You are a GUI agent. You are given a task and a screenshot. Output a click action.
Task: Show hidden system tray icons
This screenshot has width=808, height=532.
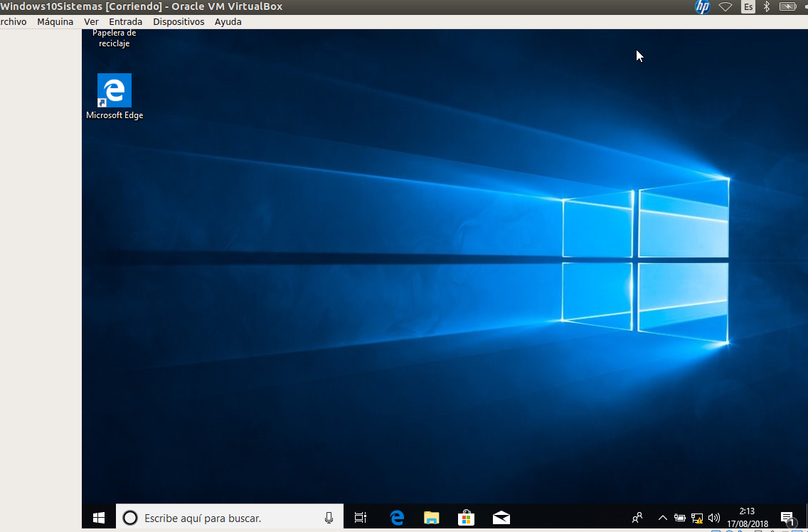tap(663, 518)
